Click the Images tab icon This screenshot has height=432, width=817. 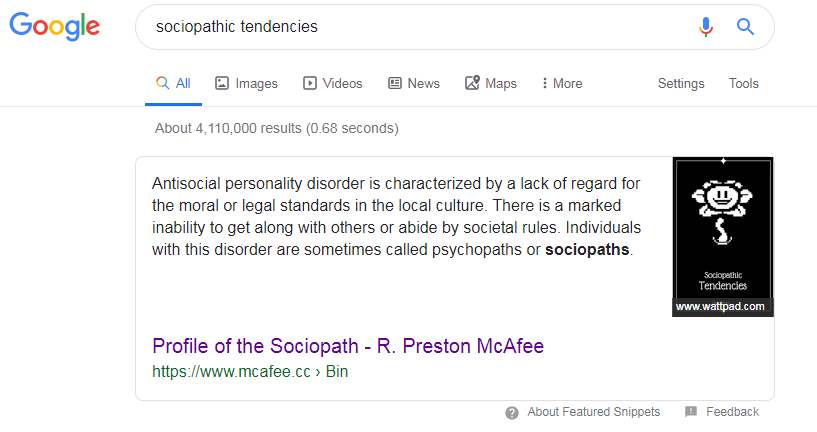222,84
